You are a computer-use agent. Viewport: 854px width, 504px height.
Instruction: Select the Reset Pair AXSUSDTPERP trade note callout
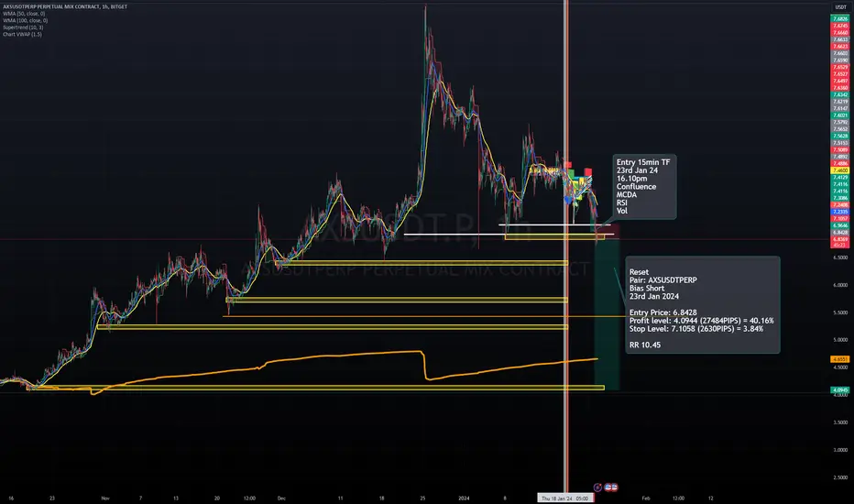coord(703,304)
